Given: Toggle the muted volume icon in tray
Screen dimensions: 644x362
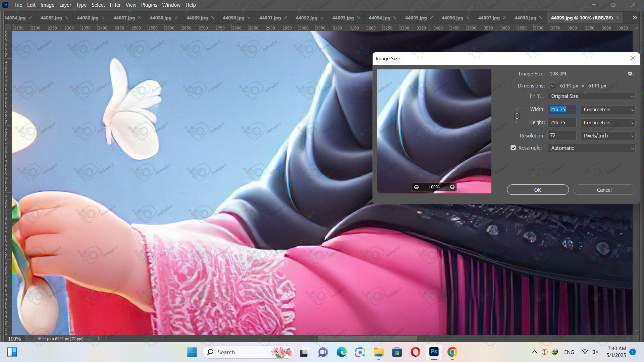Looking at the screenshot, I should pyautogui.click(x=595, y=352).
